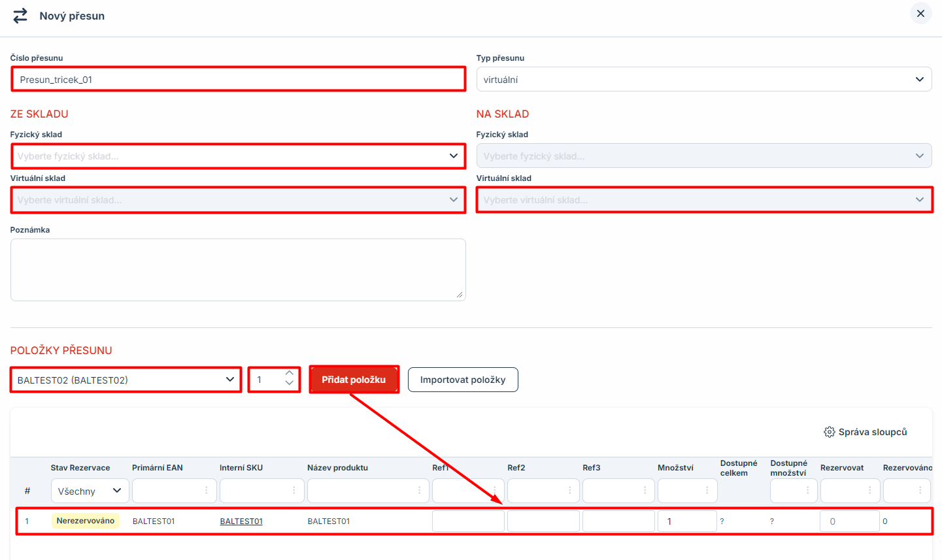
Task: Open Rezervovat column filter menu dots
Action: coord(869,491)
